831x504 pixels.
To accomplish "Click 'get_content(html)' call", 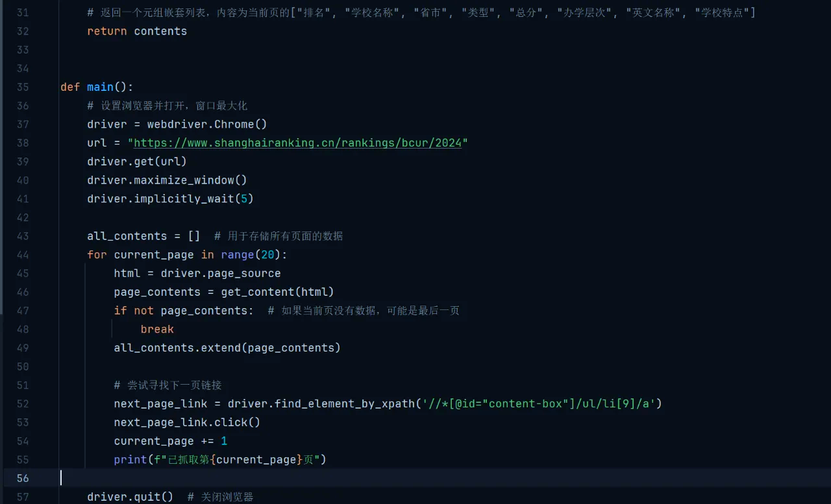I will click(277, 292).
